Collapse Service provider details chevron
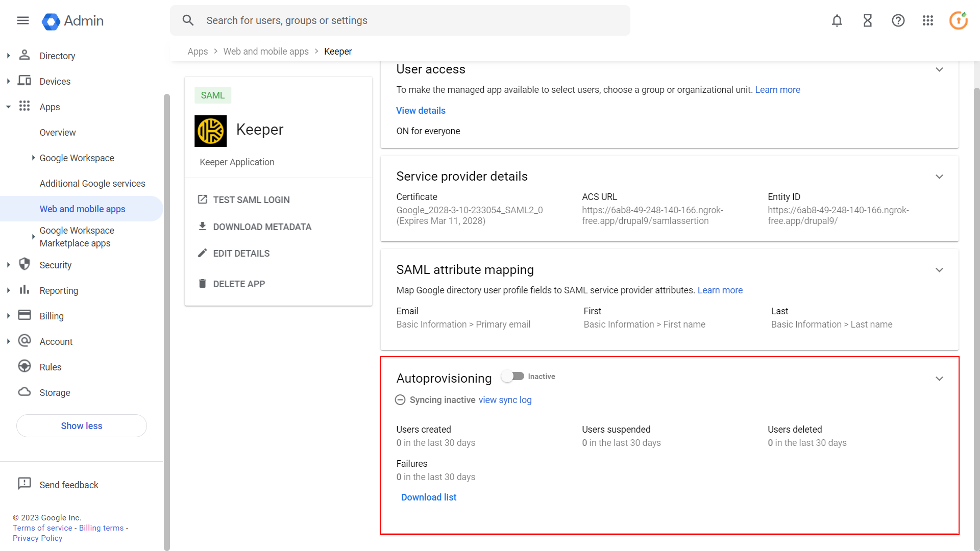 click(x=939, y=177)
